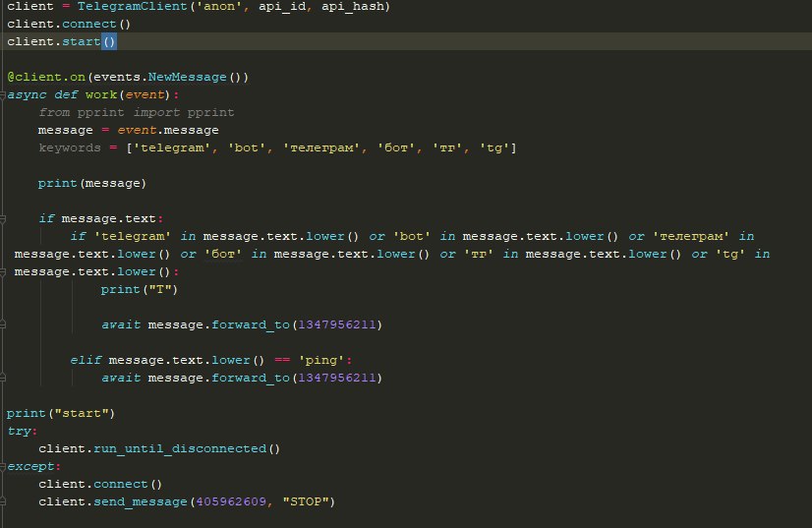The height and width of the screenshot is (528, 812).
Task: Click the 'except' keyword
Action: tap(30, 466)
